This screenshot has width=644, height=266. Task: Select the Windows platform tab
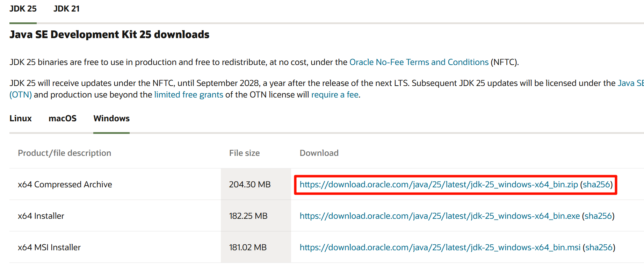coord(111,118)
